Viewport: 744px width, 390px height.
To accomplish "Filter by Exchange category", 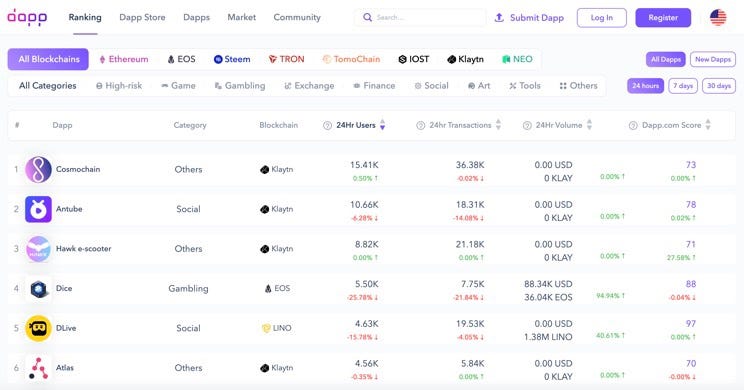I will (309, 86).
